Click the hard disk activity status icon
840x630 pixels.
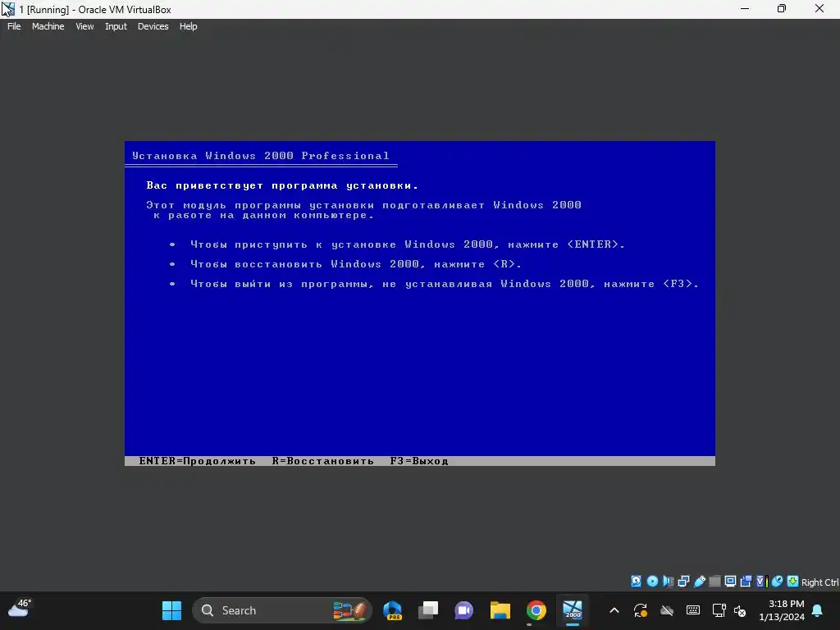pyautogui.click(x=636, y=582)
